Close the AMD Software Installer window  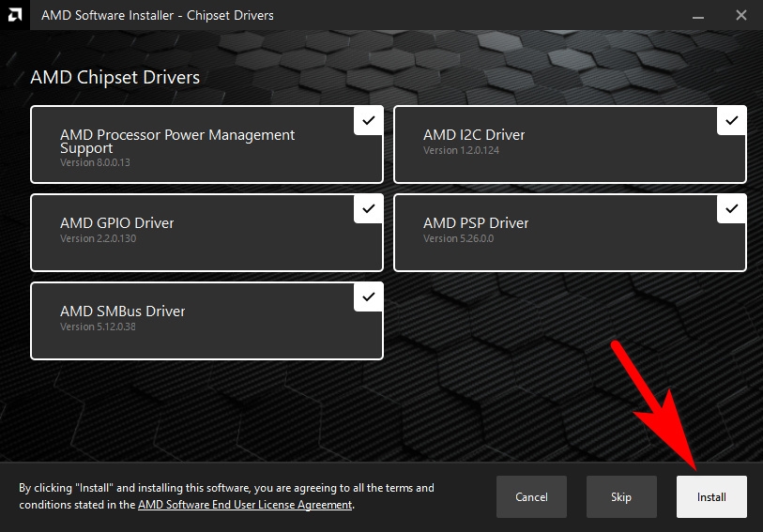740,15
